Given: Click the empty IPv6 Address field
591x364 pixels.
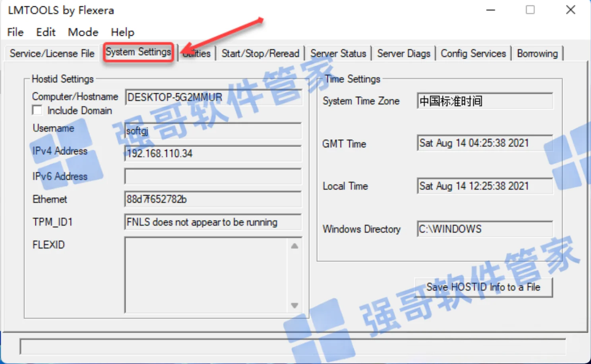Looking at the screenshot, I should point(213,176).
